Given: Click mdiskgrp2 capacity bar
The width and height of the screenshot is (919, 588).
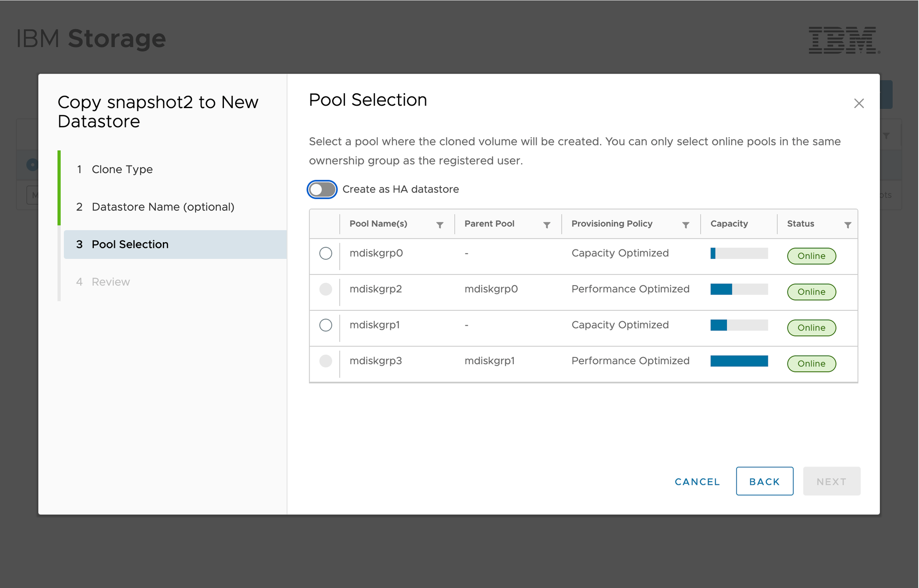Looking at the screenshot, I should 739,289.
